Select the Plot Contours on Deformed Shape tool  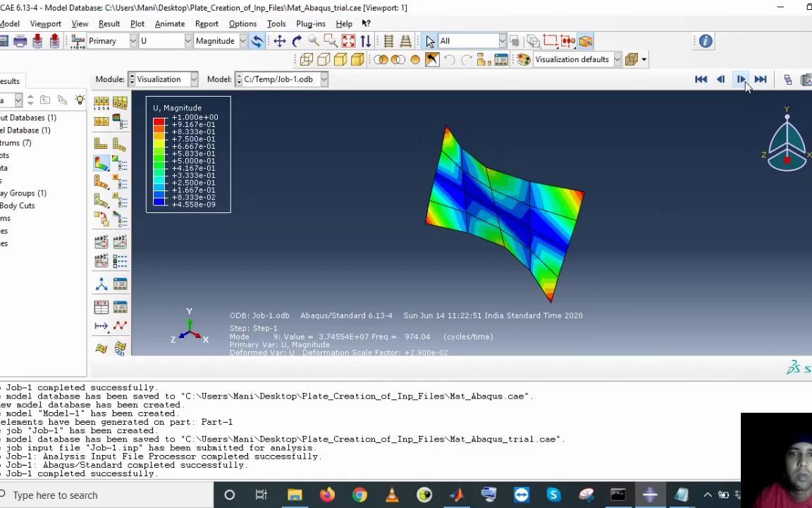pos(101,164)
